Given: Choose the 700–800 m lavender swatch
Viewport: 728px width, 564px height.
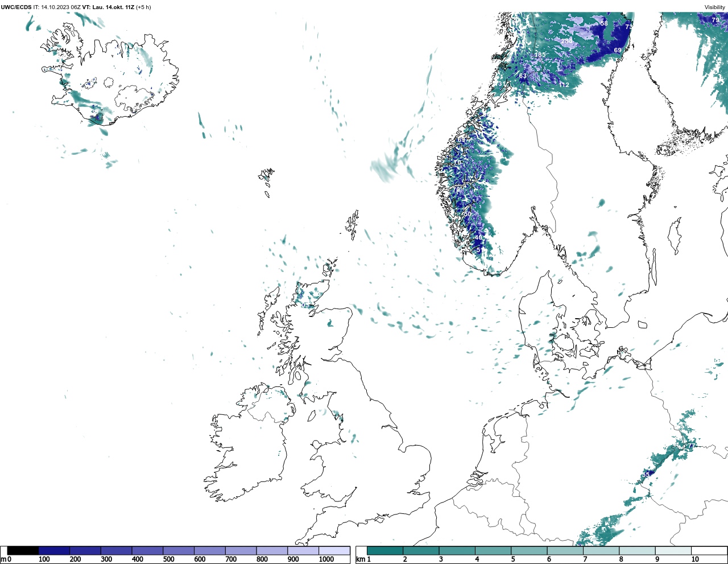Looking at the screenshot, I should tap(241, 550).
